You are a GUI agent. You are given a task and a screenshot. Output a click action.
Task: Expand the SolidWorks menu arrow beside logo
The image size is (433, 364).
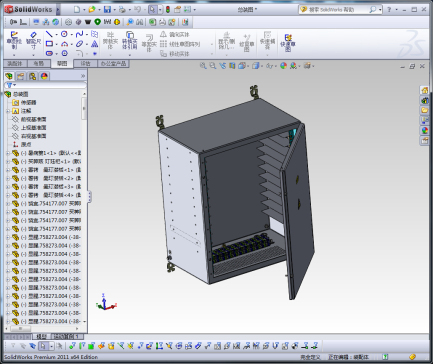(x=58, y=10)
